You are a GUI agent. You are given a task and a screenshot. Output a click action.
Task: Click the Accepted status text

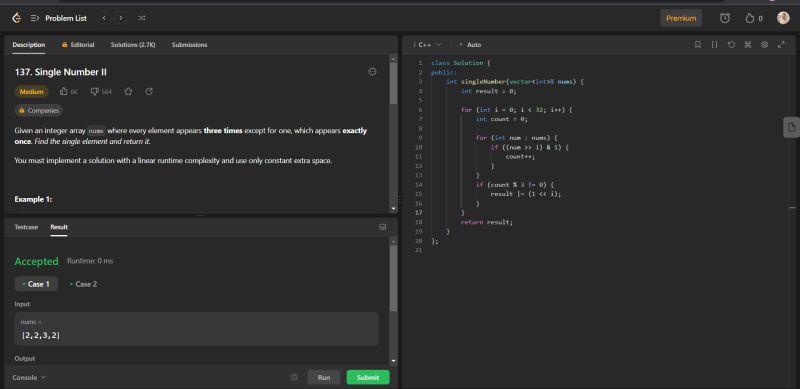[36, 261]
